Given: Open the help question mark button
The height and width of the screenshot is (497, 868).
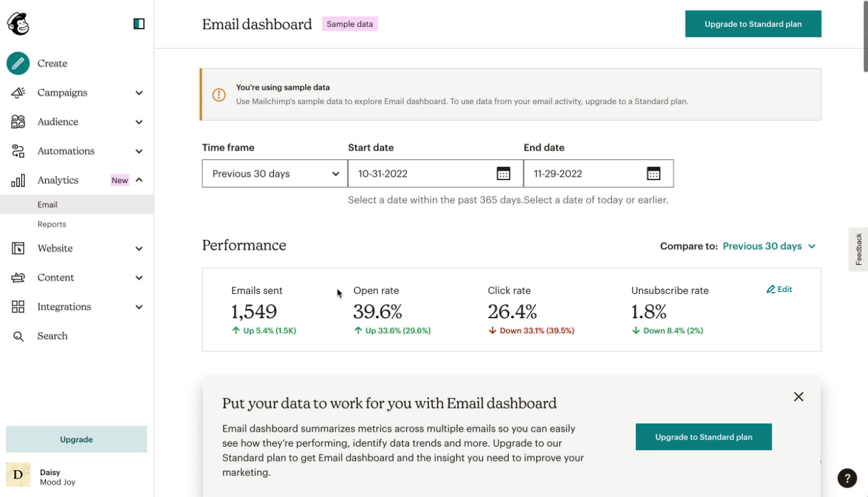Looking at the screenshot, I should click(x=847, y=478).
